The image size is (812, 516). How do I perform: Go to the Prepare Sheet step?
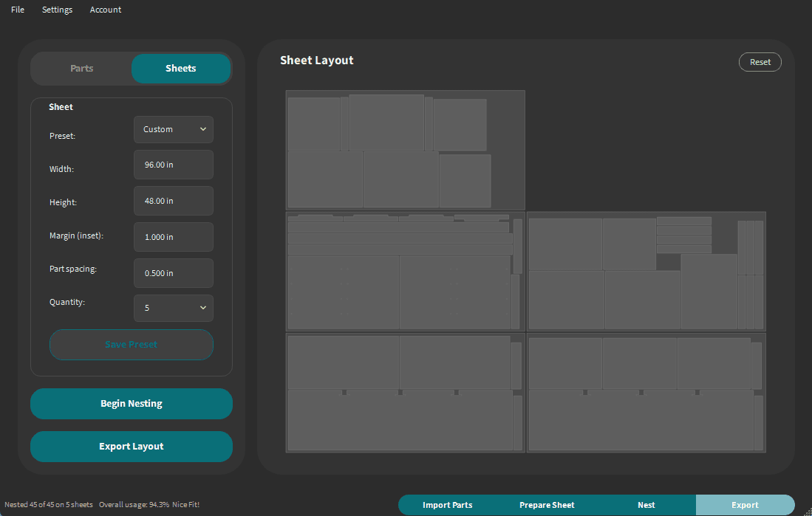[x=547, y=505]
